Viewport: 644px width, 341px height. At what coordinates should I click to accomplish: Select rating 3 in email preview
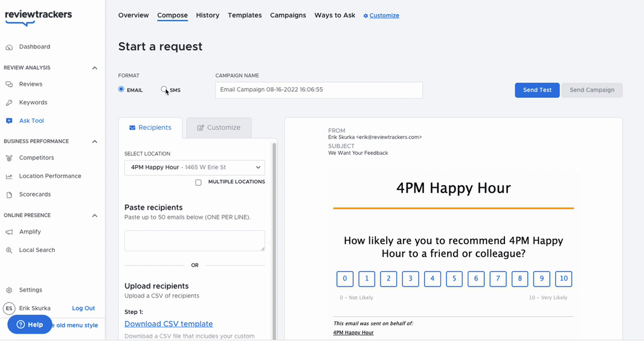(410, 279)
